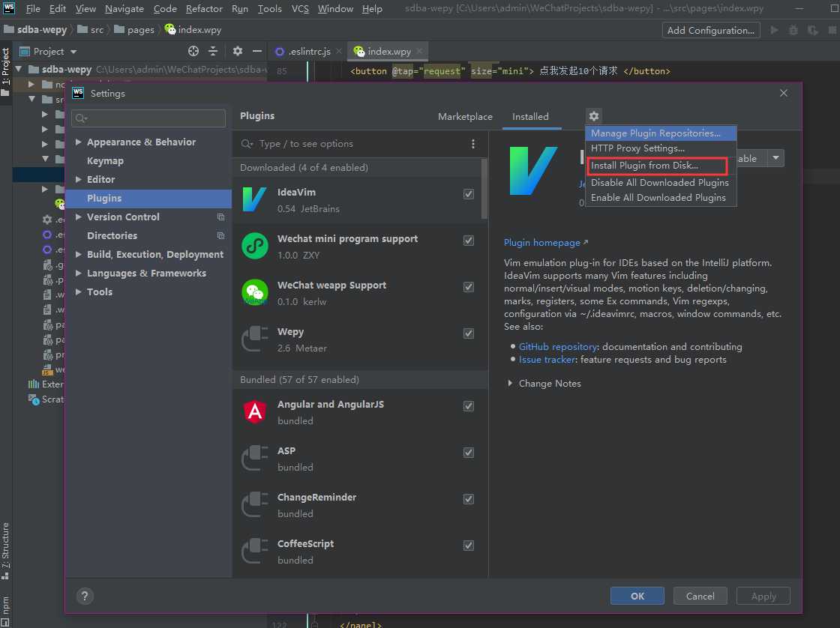Uncheck Wechat mini program support plugin
Screen dimensions: 840x628
pyautogui.click(x=469, y=241)
